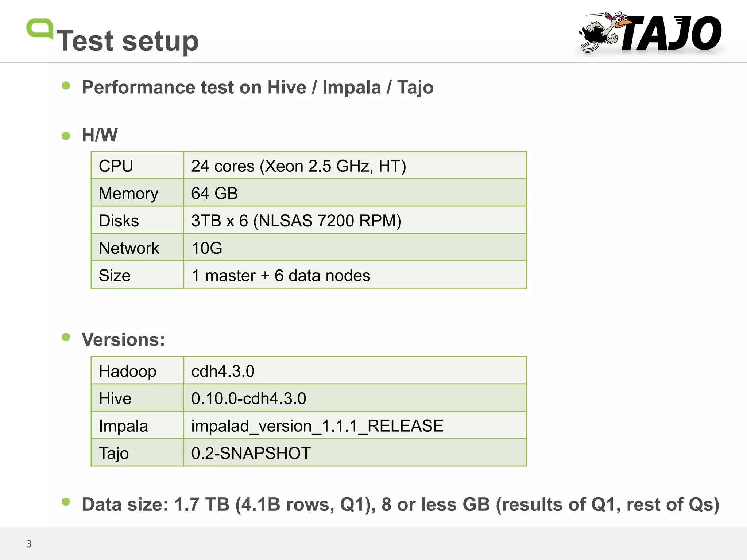Select the Disks 3TB x 6 cell
747x560 pixels.
click(x=355, y=221)
